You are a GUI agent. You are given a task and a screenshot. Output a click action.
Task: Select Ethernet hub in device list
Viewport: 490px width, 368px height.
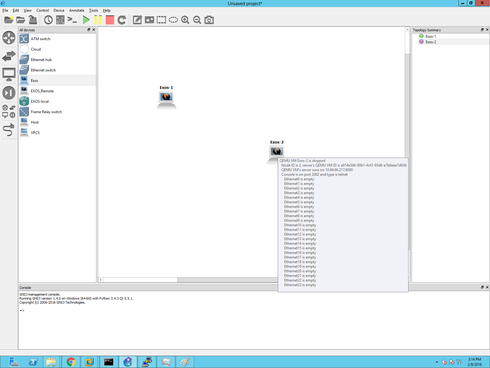[x=57, y=60]
